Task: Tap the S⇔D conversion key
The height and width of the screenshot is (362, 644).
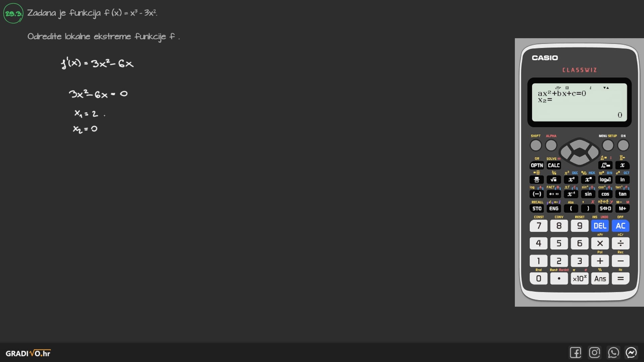Action: pos(605,208)
